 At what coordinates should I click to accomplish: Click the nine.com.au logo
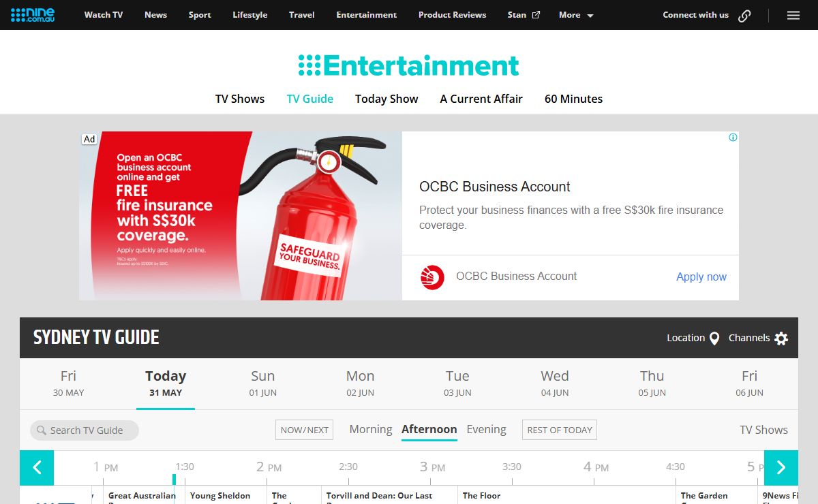coord(33,14)
